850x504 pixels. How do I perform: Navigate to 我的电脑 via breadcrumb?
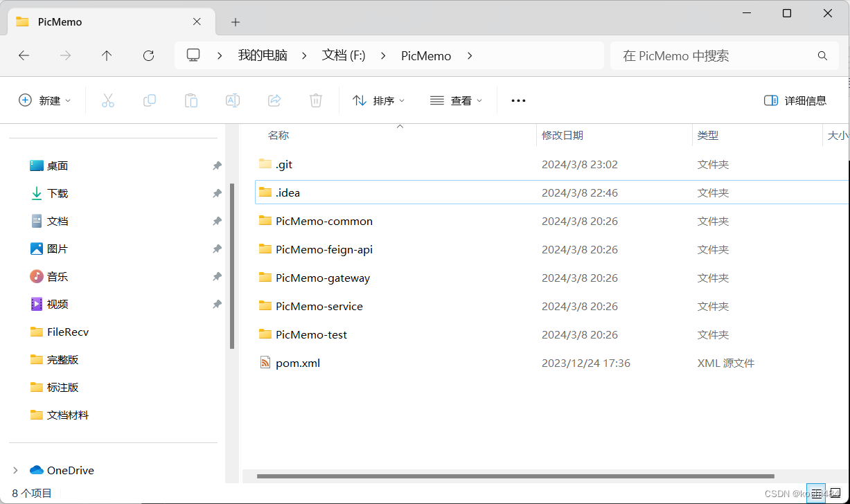pos(262,55)
